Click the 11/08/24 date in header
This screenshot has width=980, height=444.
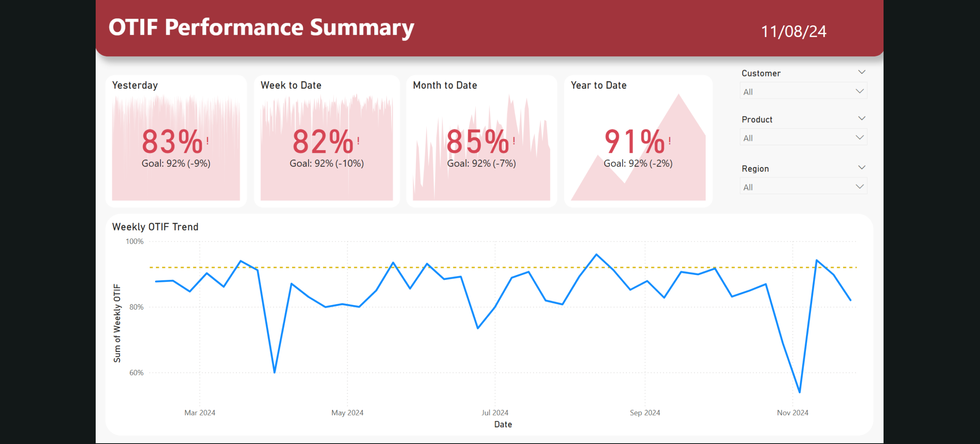pyautogui.click(x=793, y=32)
